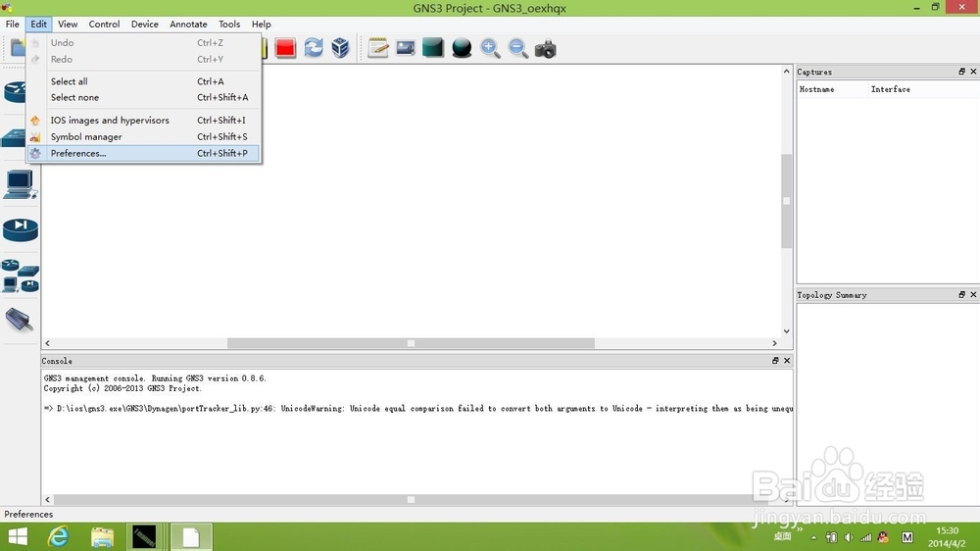
Task: Open the Device menu
Action: point(144,24)
